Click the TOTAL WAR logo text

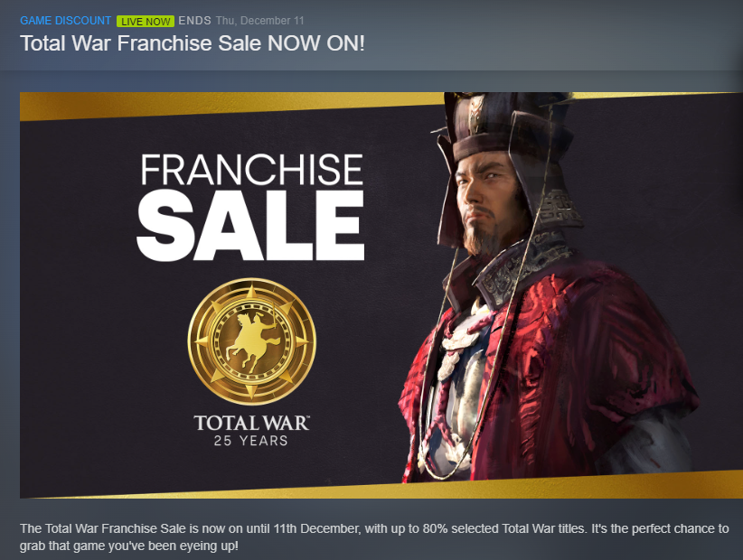[251, 423]
